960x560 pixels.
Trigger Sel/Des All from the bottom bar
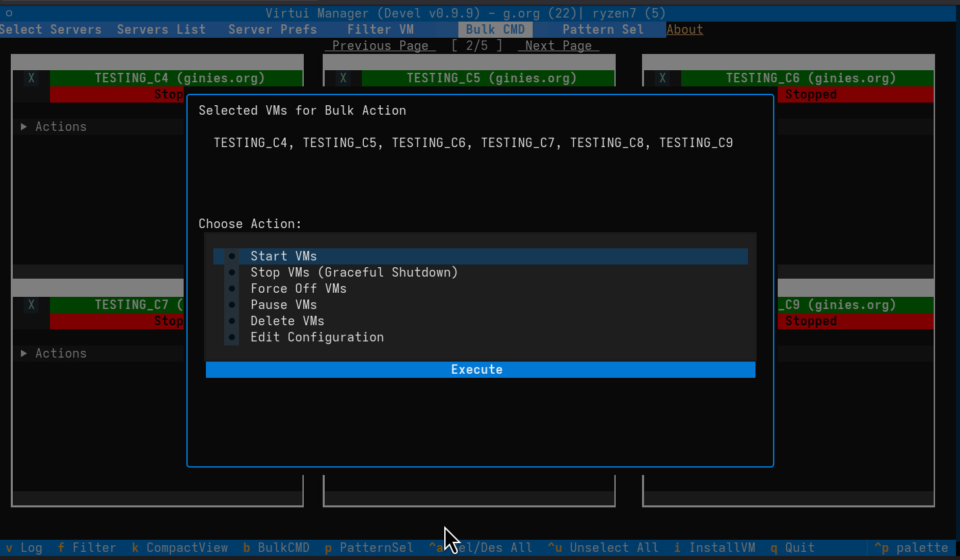481,547
